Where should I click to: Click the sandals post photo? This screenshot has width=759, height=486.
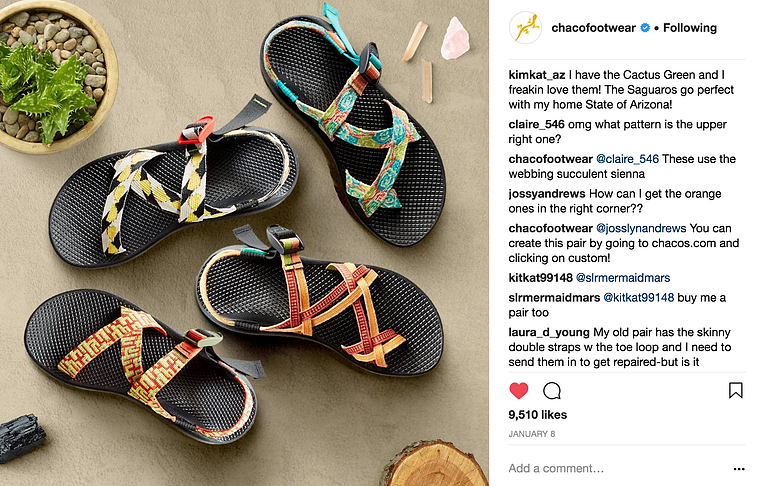point(244,243)
